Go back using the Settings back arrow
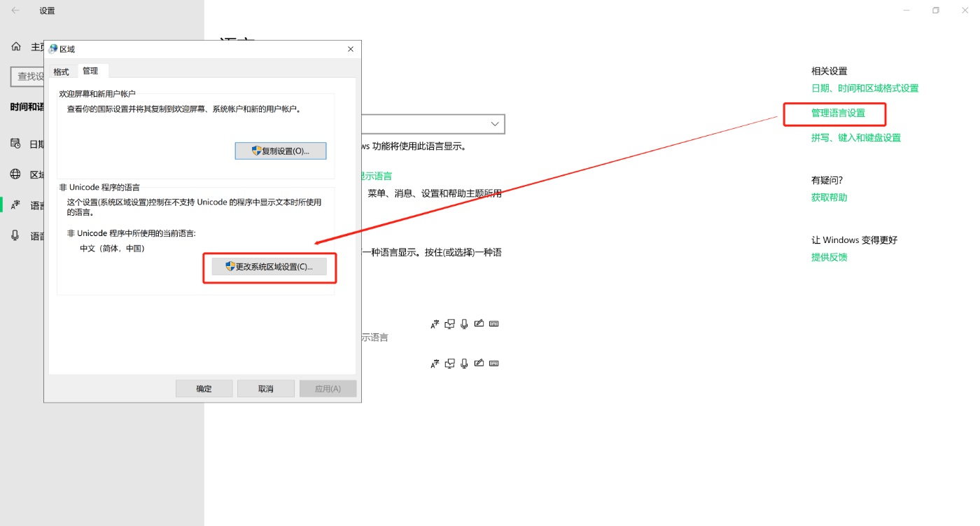 (15, 11)
